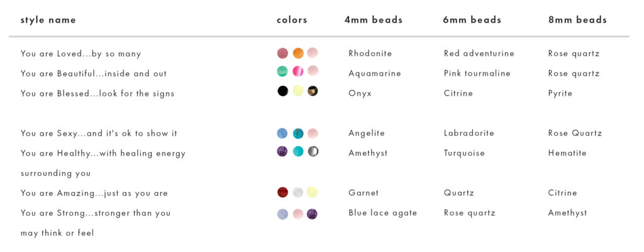This screenshot has height=252, width=644.
Task: Click the "colors" column header
Action: (292, 20)
